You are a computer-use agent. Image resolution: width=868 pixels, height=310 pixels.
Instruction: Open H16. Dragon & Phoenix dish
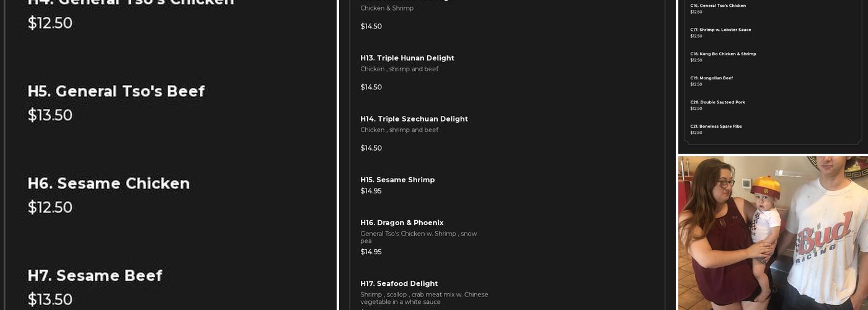[402, 223]
